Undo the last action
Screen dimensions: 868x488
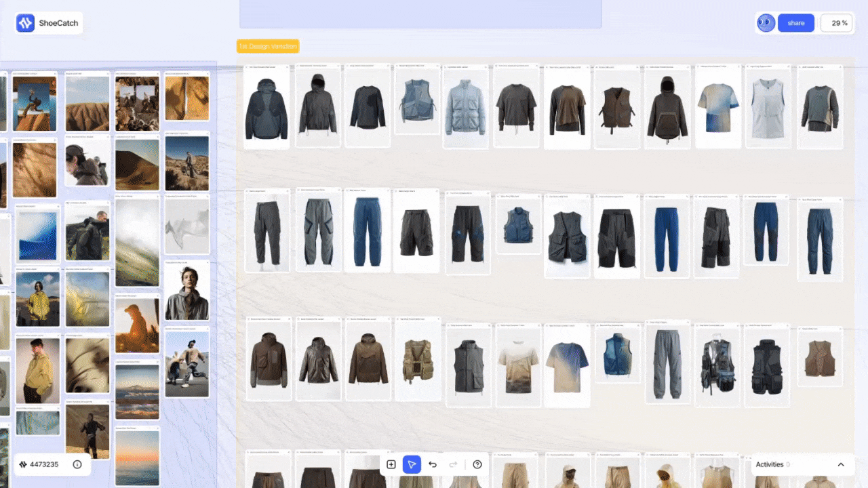point(433,464)
